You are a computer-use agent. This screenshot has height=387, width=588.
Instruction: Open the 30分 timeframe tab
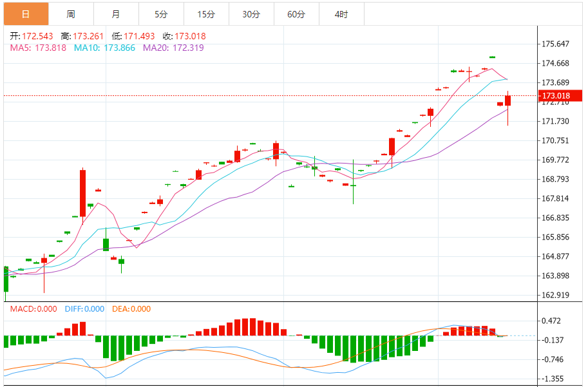click(251, 14)
